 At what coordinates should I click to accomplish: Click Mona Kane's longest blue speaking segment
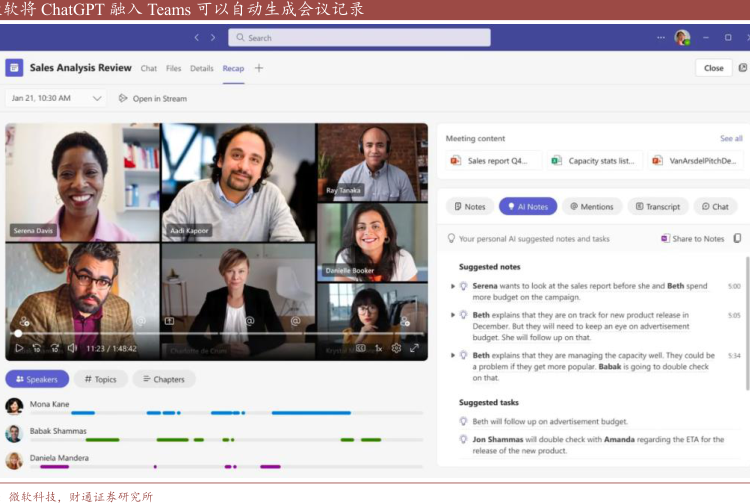click(x=311, y=413)
